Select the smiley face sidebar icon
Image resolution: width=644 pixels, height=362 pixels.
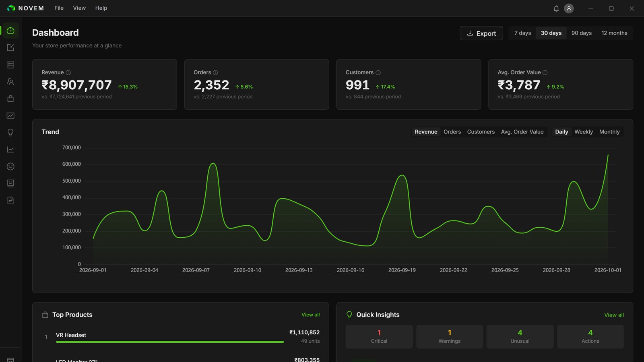point(10,167)
